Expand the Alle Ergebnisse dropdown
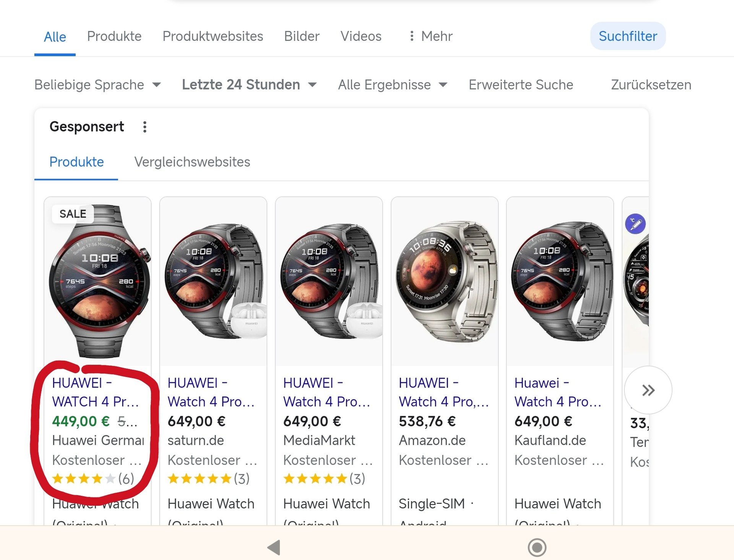The width and height of the screenshot is (734, 560). pyautogui.click(x=393, y=84)
